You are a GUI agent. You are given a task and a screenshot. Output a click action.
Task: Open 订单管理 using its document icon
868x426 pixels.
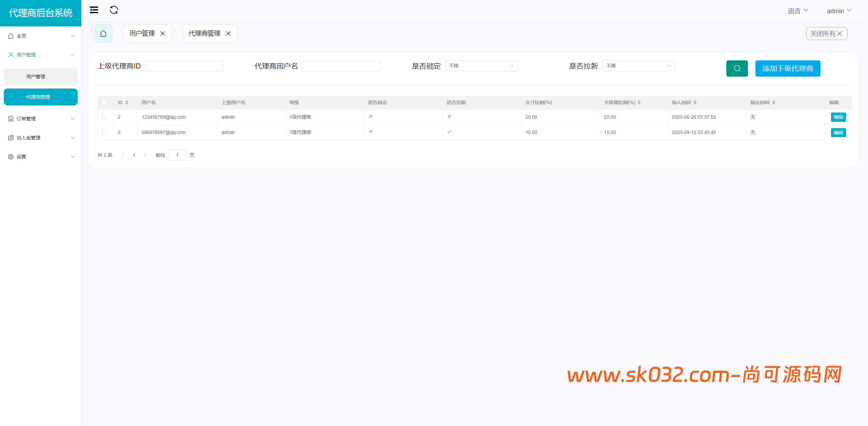[11, 118]
